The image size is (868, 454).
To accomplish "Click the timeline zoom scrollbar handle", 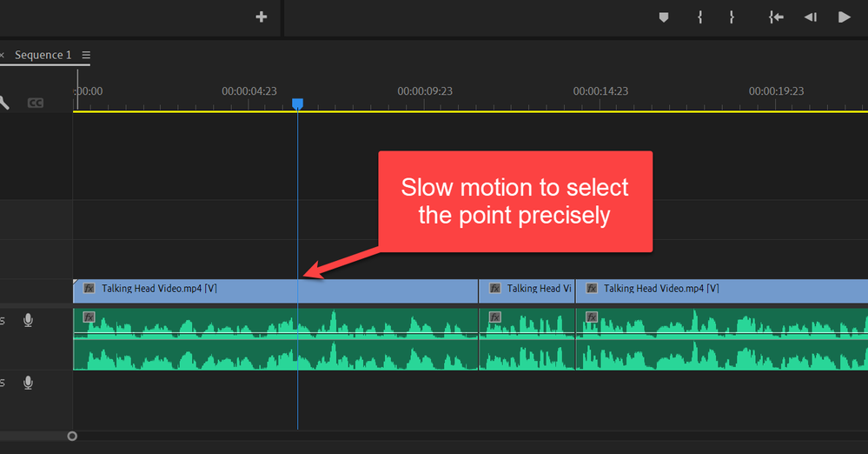I will [x=72, y=436].
